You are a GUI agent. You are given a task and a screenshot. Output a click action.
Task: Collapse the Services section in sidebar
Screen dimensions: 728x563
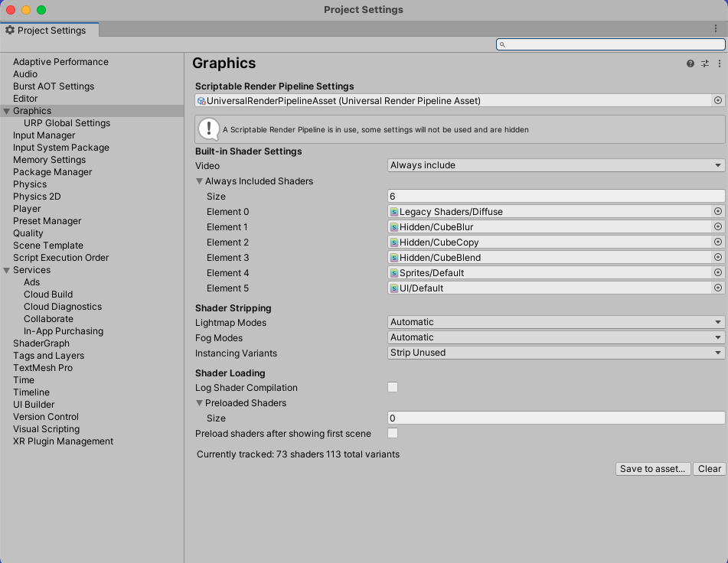point(7,270)
